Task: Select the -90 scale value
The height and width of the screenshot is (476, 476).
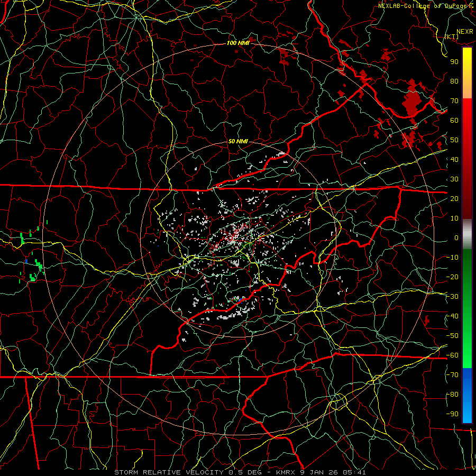Action: pos(453,414)
